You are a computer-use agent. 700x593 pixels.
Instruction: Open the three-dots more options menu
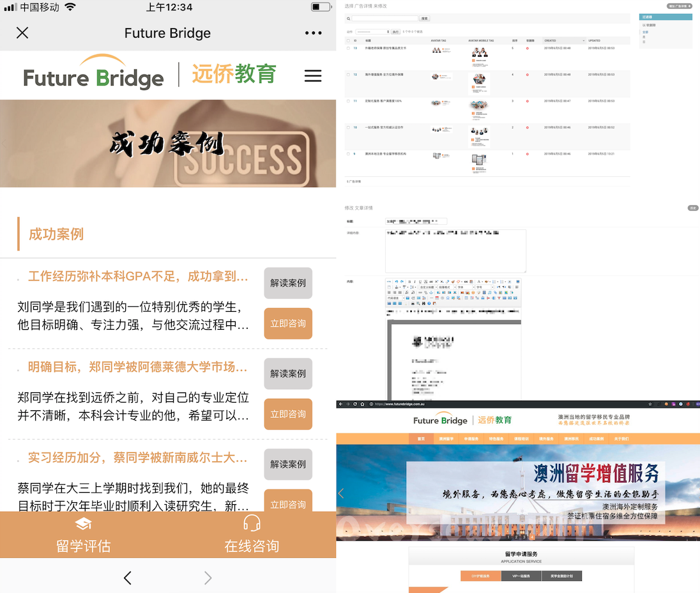(314, 33)
